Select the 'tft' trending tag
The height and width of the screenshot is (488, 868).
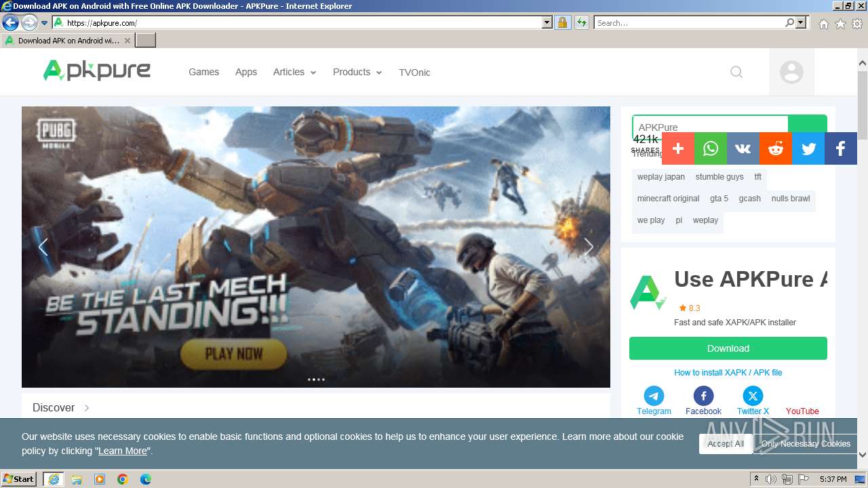[x=758, y=177]
